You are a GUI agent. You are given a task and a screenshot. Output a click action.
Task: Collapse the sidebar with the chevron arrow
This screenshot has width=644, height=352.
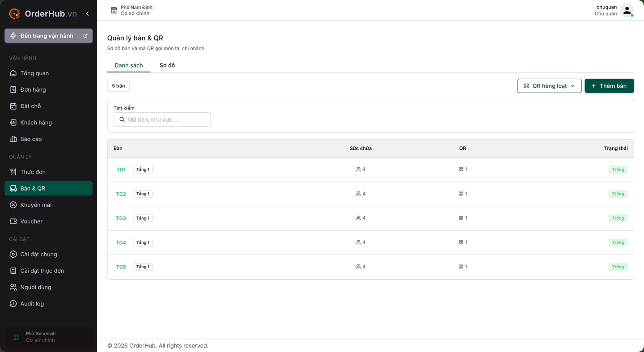87,14
